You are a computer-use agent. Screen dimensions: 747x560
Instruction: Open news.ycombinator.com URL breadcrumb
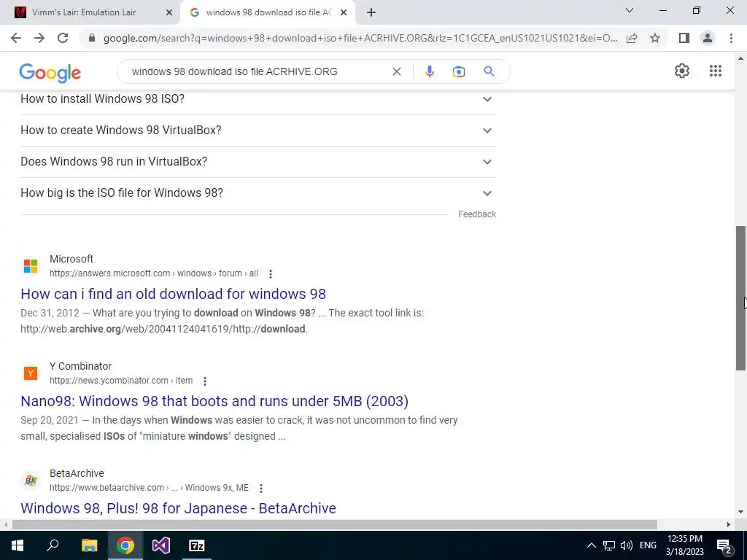point(121,381)
